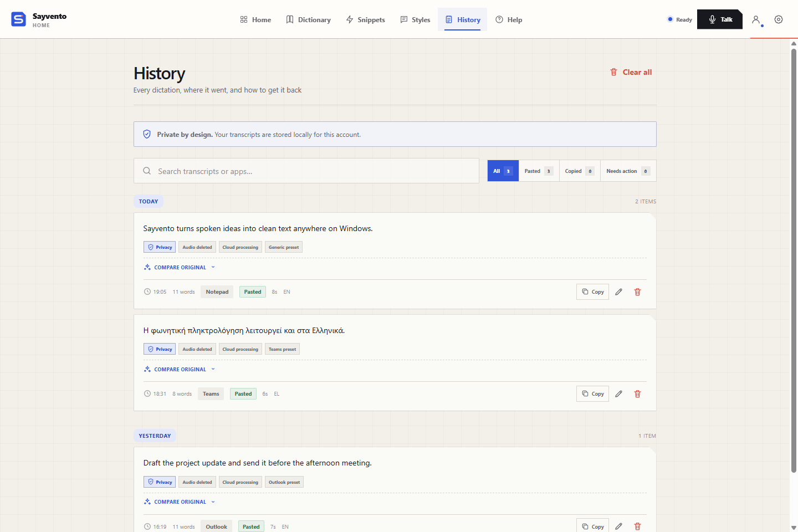Screen dimensions: 798x532
Task: Click the Ready status indicator
Action: click(679, 19)
